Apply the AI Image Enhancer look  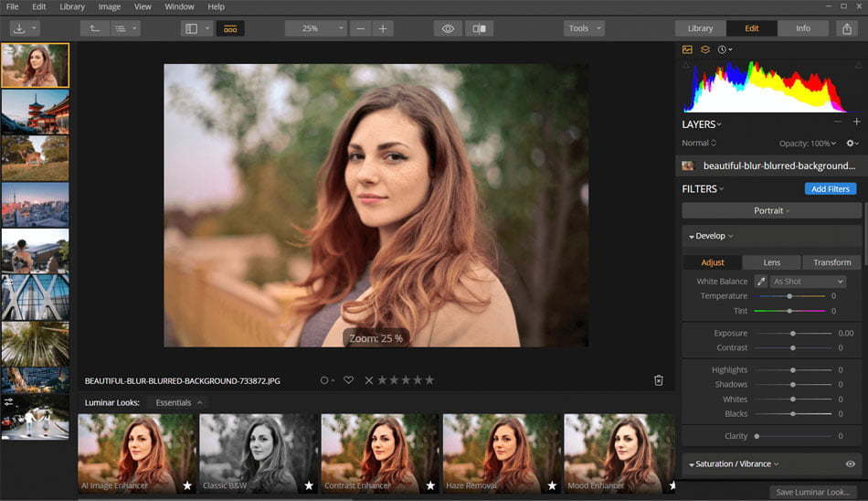[137, 453]
